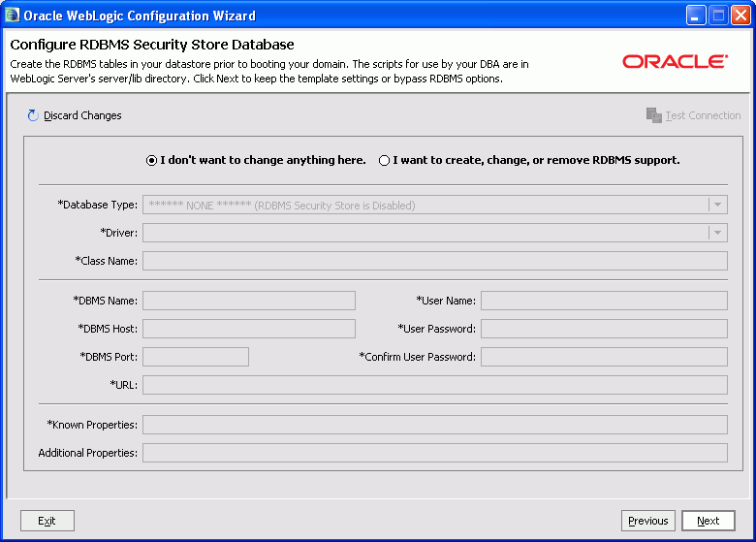The width and height of the screenshot is (756, 542).
Task: Click the DBMS Port input field
Action: tap(196, 357)
